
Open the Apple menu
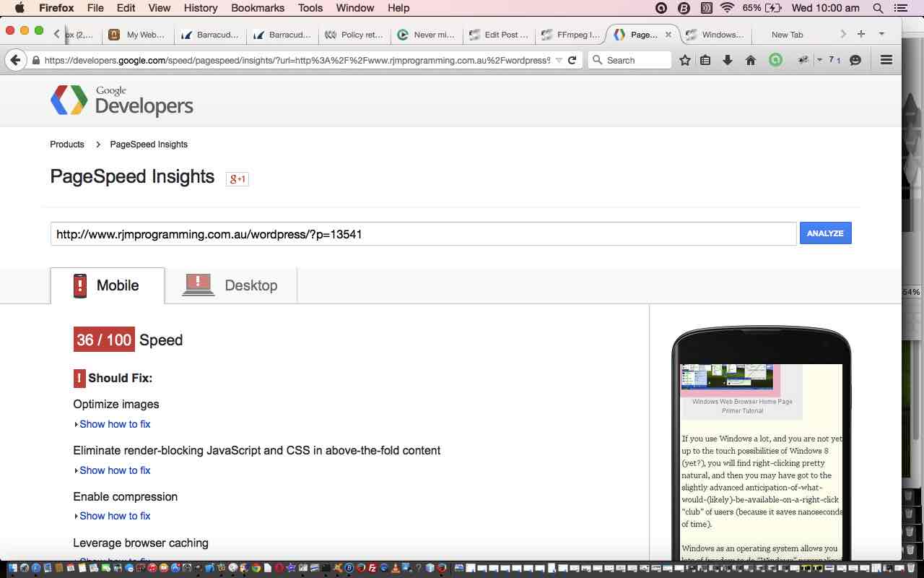[x=19, y=8]
